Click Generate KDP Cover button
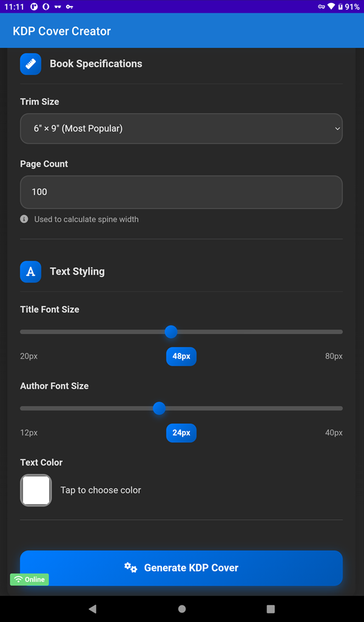Screen dimensions: 364x622 (x=181, y=568)
